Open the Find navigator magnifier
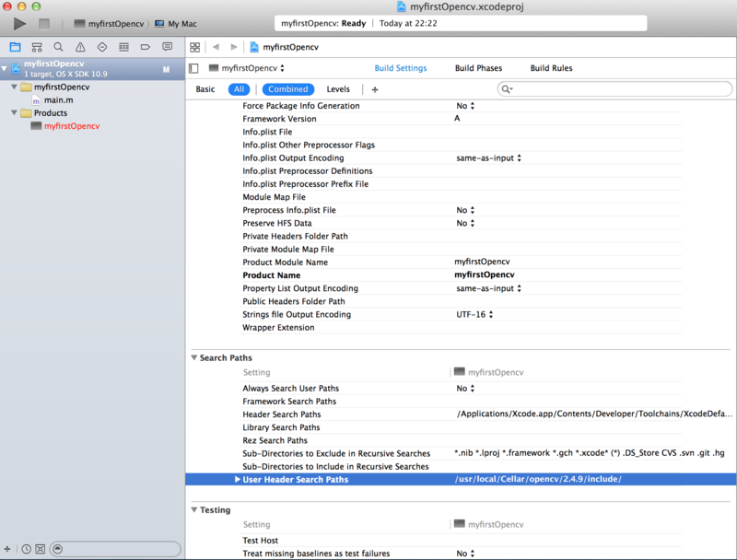The image size is (737, 560). 58,47
